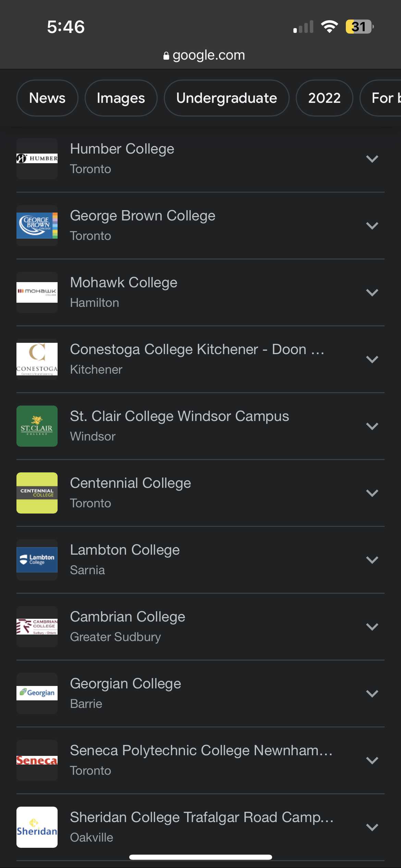Open the Lambton College result title
401x868 pixels.
coord(125,550)
